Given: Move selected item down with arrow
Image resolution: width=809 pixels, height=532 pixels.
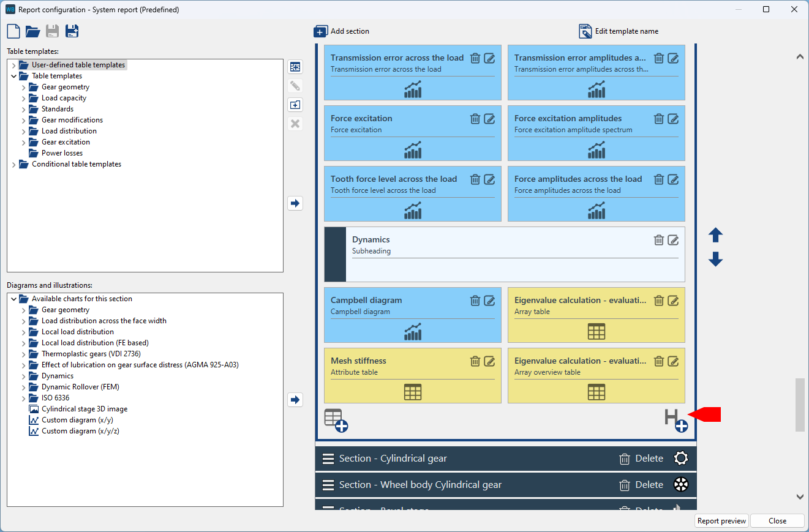Looking at the screenshot, I should point(715,260).
